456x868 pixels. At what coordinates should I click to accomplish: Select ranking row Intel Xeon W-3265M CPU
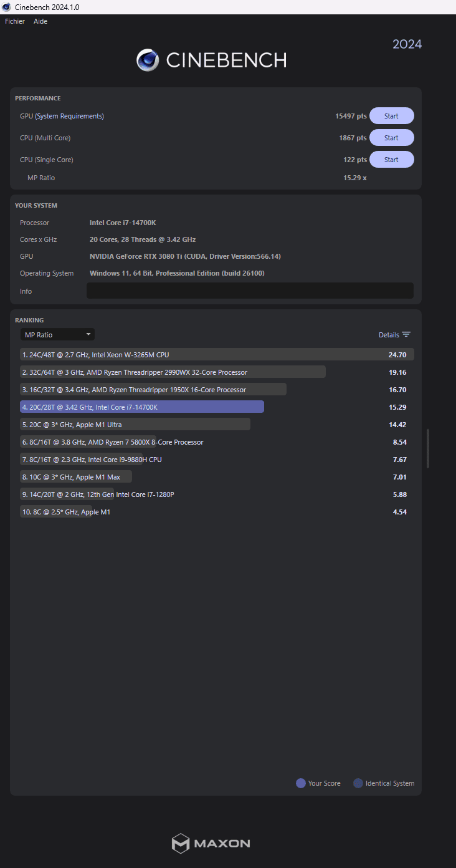click(217, 355)
